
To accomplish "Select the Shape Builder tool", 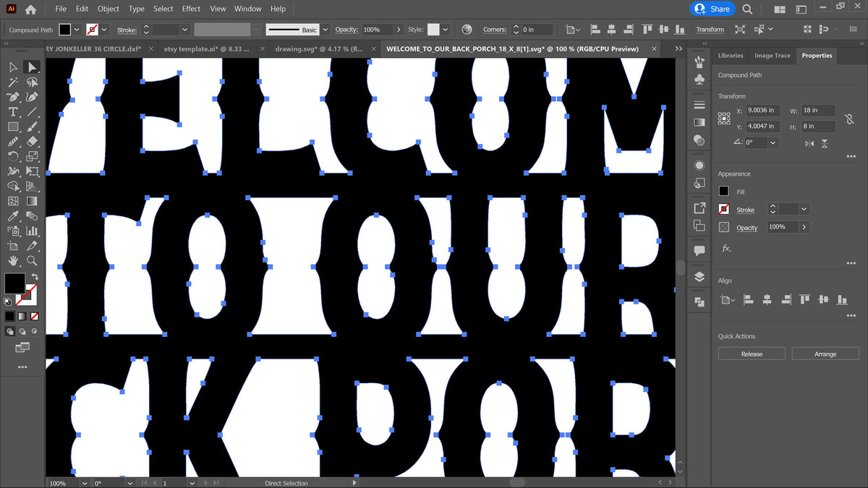I will point(13,187).
